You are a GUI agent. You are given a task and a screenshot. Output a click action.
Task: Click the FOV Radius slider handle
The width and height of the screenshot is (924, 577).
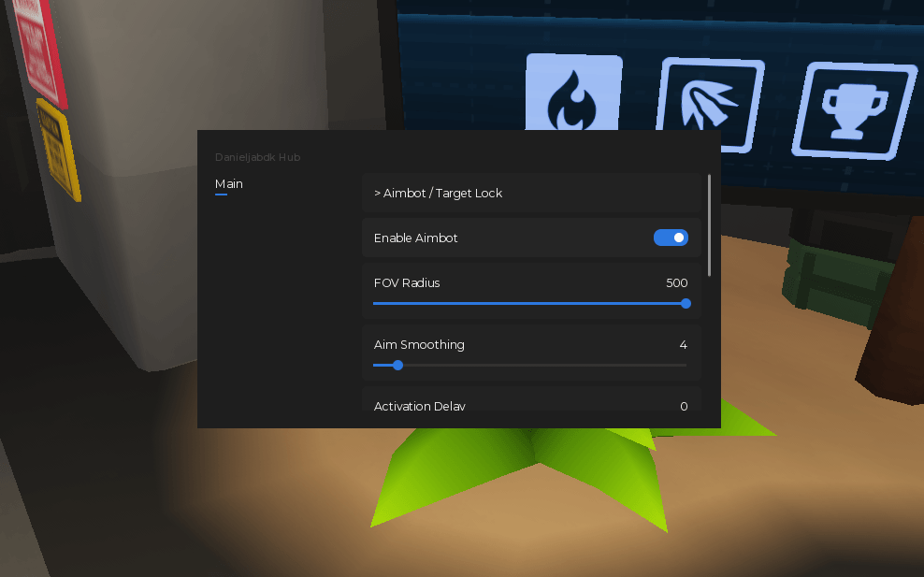click(x=686, y=304)
